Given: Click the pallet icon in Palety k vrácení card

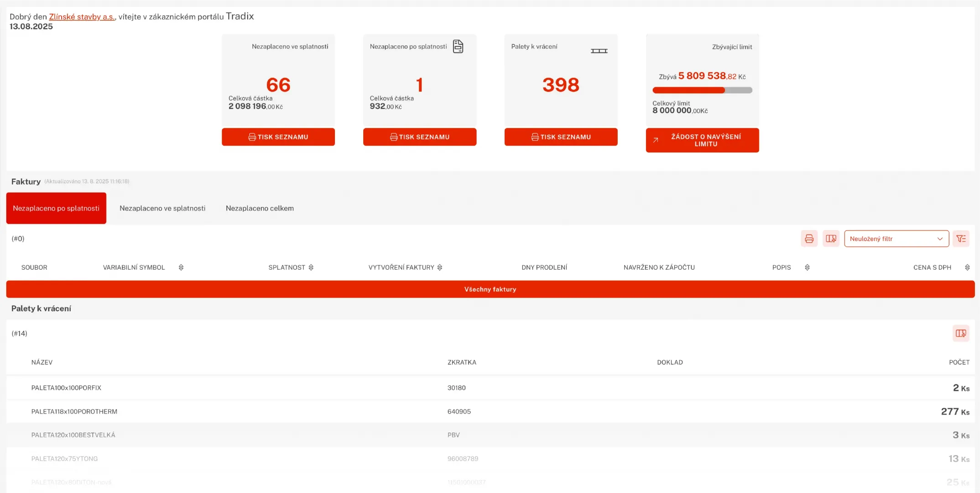Looking at the screenshot, I should tap(599, 51).
